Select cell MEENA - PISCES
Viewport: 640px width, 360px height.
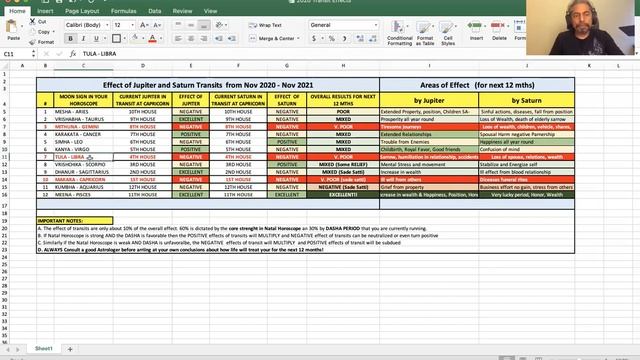(x=83, y=195)
